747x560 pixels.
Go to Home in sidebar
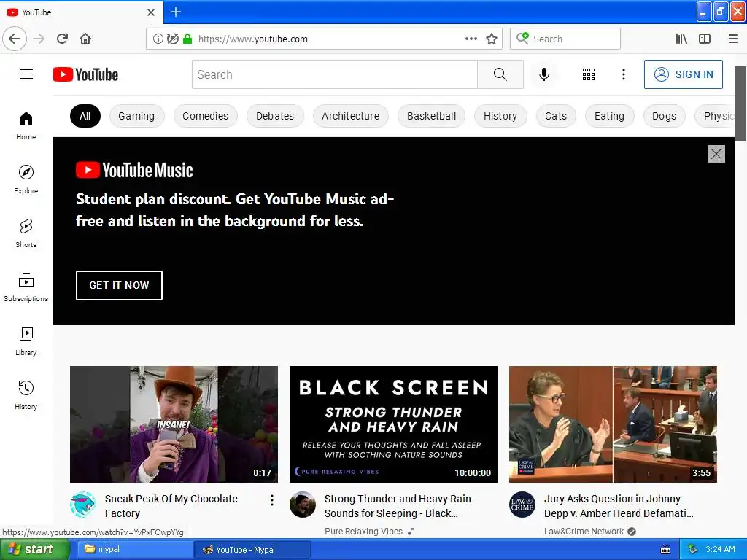26,125
